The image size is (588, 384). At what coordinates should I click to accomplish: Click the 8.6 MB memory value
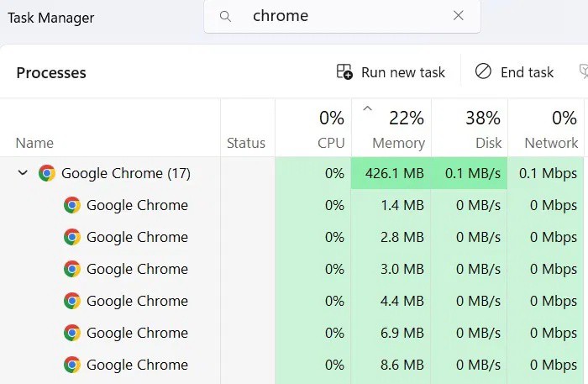[x=402, y=365]
